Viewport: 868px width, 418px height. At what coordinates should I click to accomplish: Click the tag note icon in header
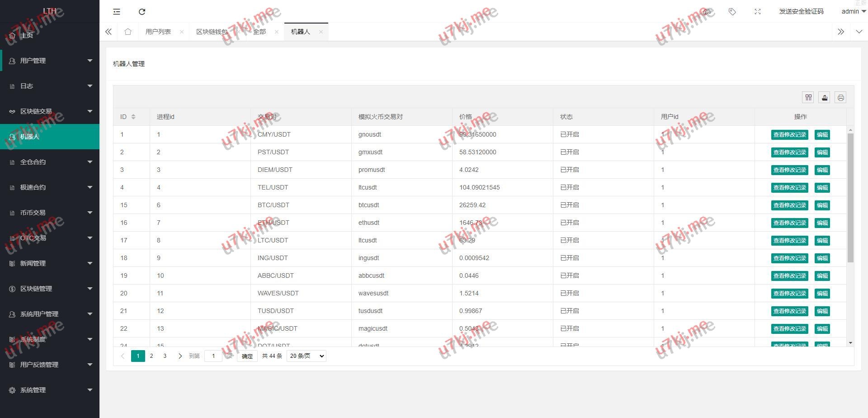point(732,12)
